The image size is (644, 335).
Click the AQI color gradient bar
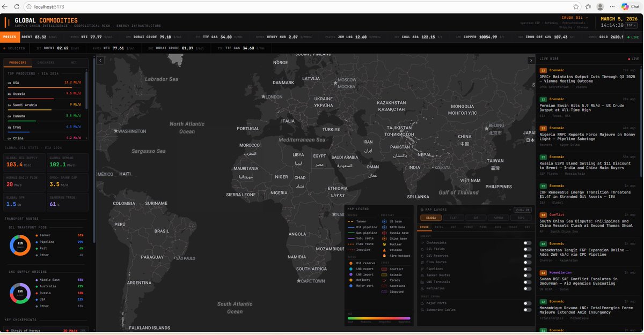click(x=379, y=318)
